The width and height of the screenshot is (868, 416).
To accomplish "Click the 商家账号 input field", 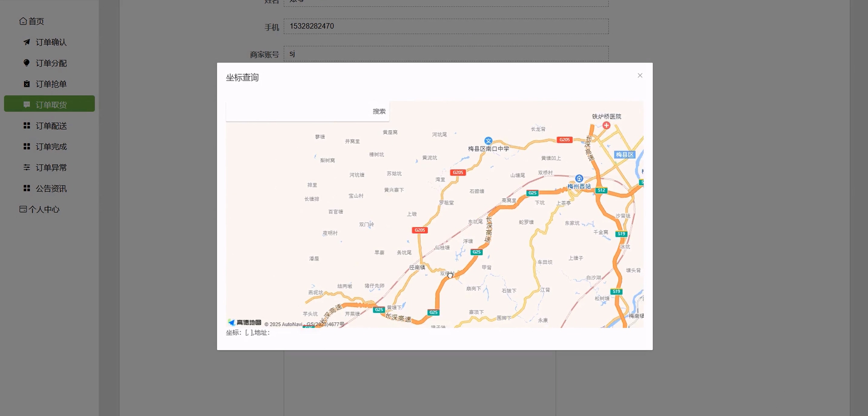I will (x=446, y=54).
